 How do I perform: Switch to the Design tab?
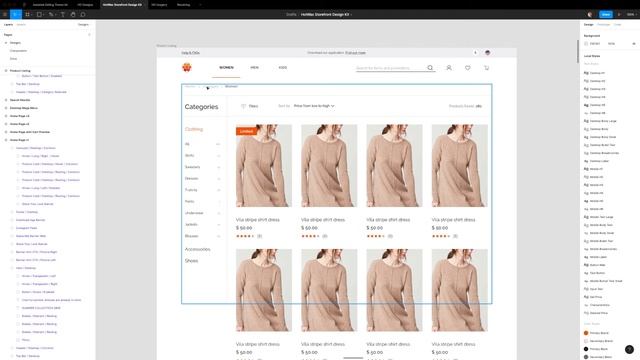(x=589, y=24)
